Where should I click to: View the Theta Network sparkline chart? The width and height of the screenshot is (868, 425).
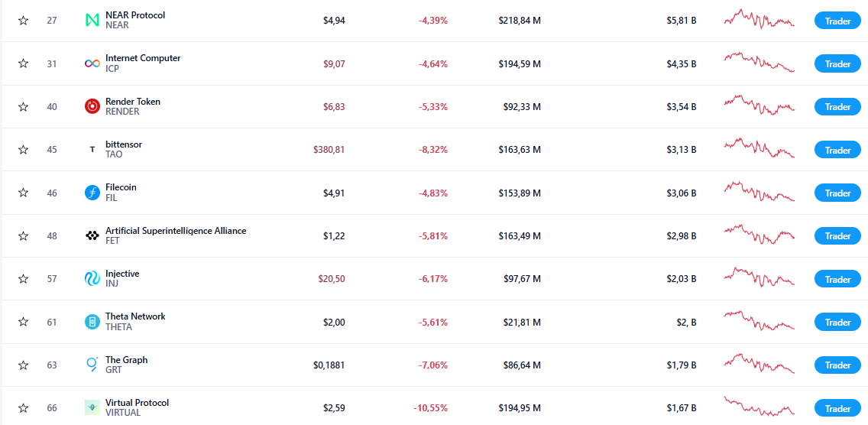click(x=759, y=320)
